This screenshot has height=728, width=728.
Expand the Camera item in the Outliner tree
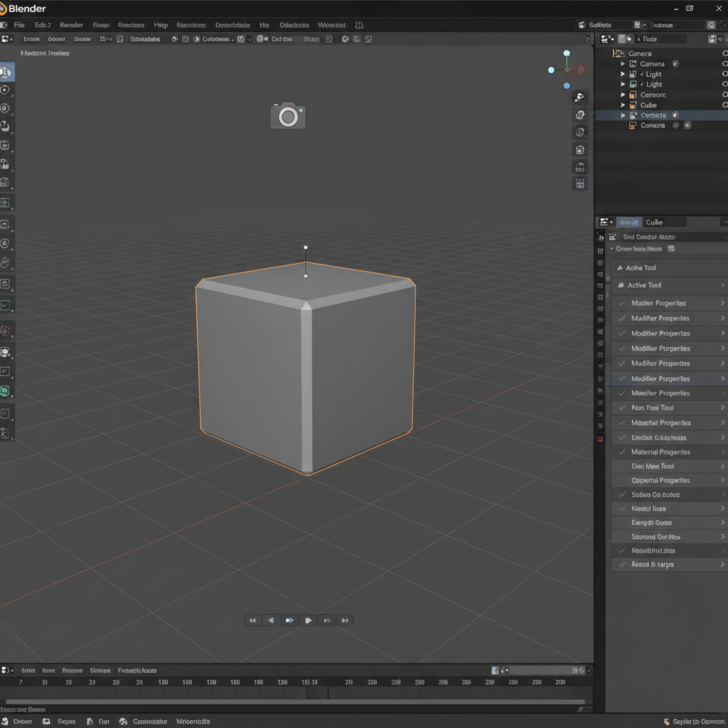623,63
